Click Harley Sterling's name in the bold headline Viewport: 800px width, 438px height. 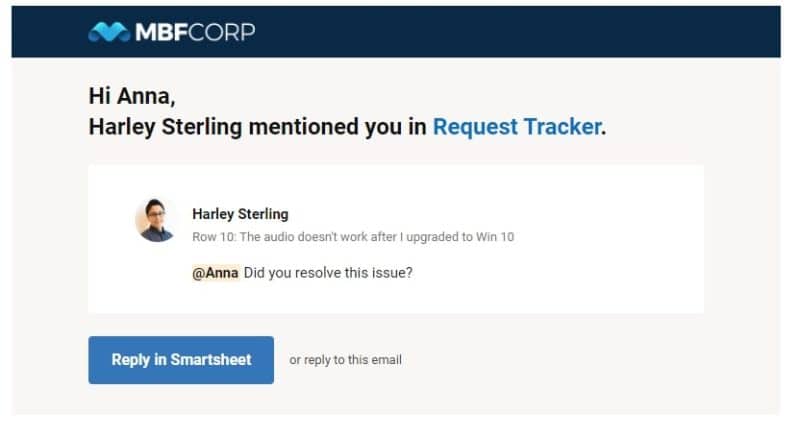tap(165, 127)
